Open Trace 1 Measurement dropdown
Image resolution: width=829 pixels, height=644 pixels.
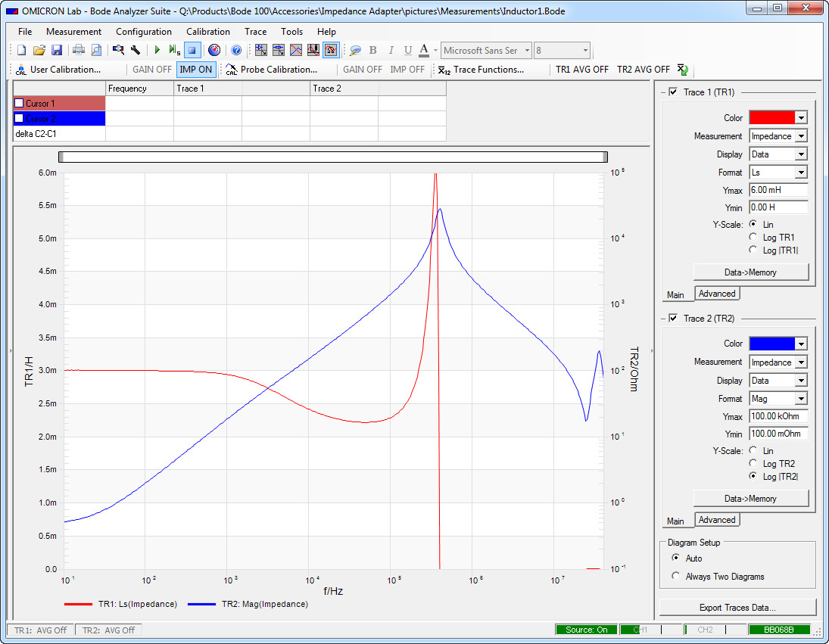pos(801,135)
